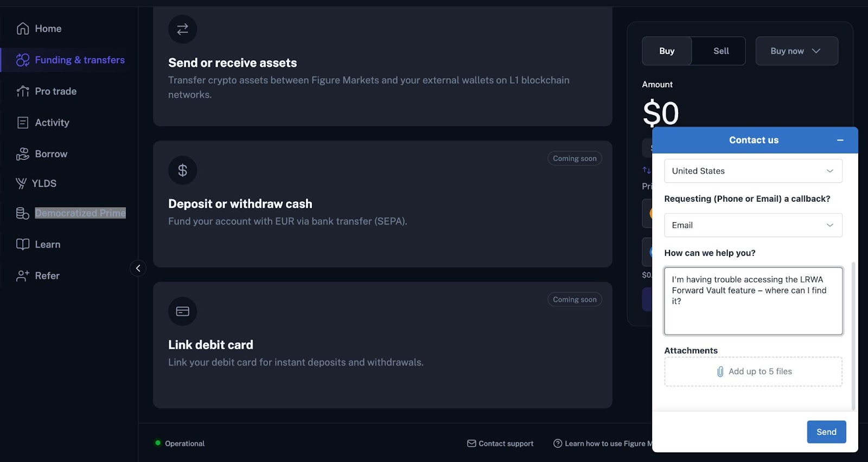The height and width of the screenshot is (462, 868).
Task: Collapse the sidebar with arrow button
Action: (138, 268)
